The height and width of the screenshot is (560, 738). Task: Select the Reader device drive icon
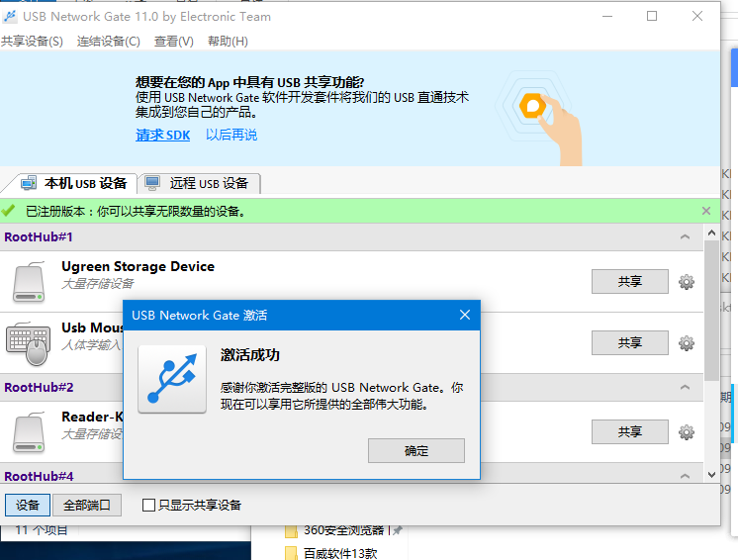click(29, 432)
